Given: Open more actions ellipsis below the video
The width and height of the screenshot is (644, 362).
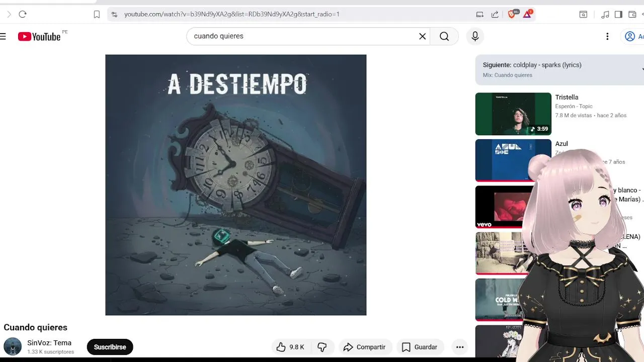Looking at the screenshot, I should click(460, 347).
